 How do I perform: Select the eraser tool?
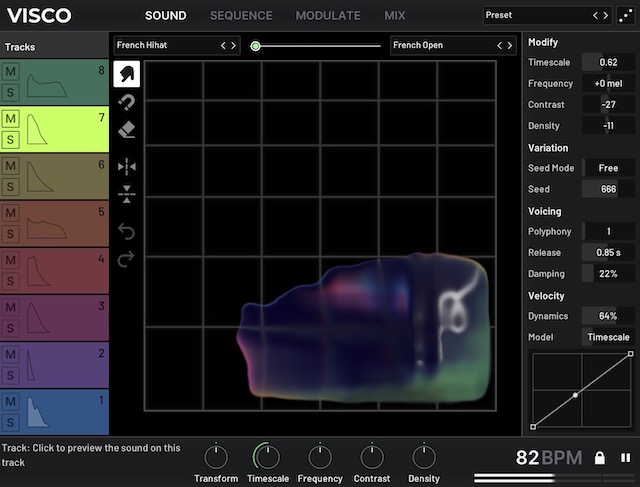(126, 130)
